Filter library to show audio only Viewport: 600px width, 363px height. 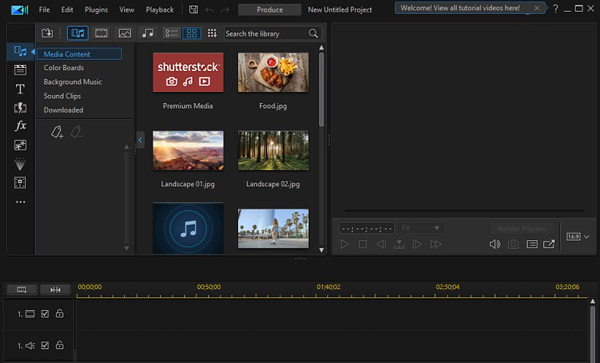148,33
